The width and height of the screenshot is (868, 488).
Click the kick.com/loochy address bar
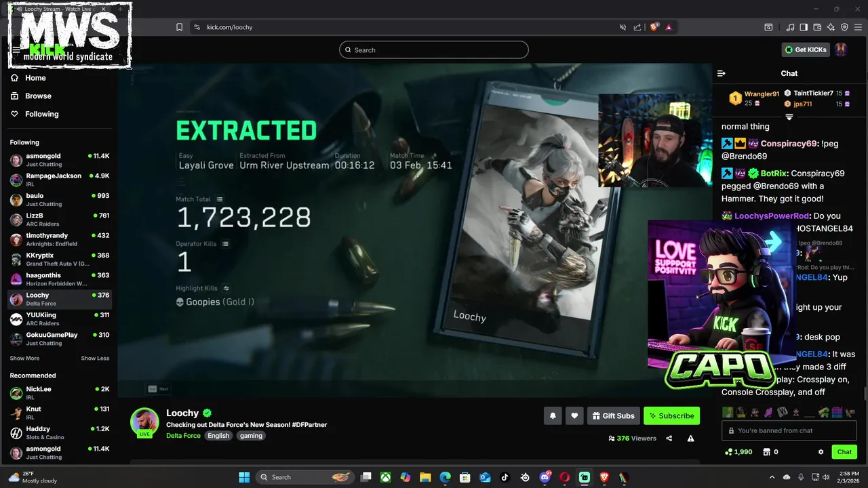point(407,27)
